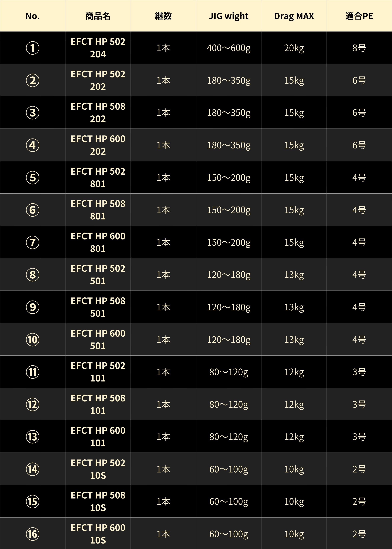Click the 400～600g jig weight cell
The height and width of the screenshot is (549, 392).
tap(229, 48)
